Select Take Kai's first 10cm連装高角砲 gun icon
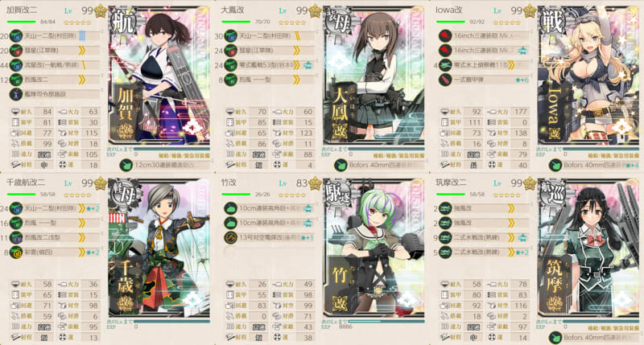The height and width of the screenshot is (345, 644). pos(230,208)
